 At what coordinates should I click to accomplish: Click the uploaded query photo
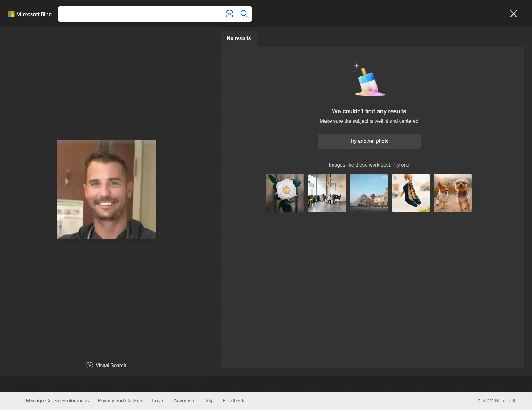pyautogui.click(x=106, y=189)
